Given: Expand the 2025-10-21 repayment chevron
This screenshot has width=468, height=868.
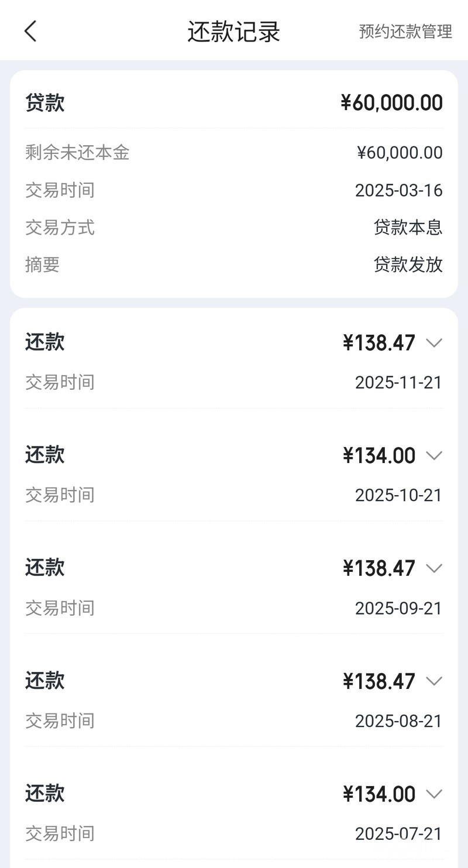Looking at the screenshot, I should coord(434,455).
